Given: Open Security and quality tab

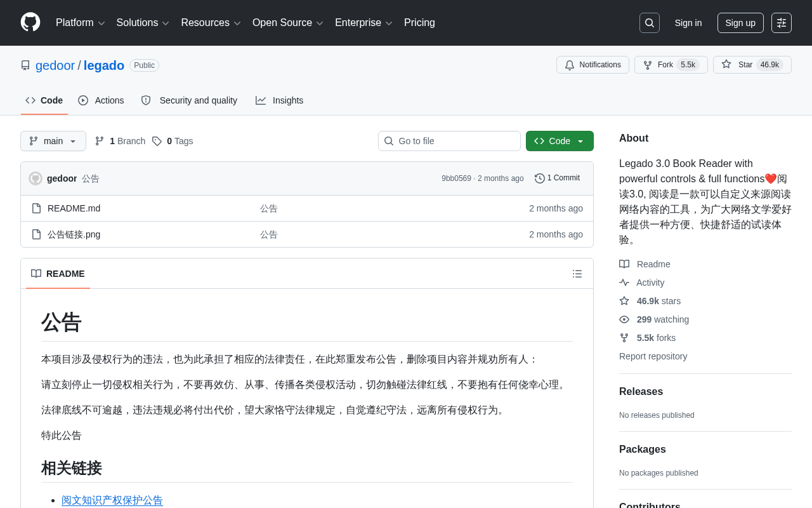Looking at the screenshot, I should point(189,100).
